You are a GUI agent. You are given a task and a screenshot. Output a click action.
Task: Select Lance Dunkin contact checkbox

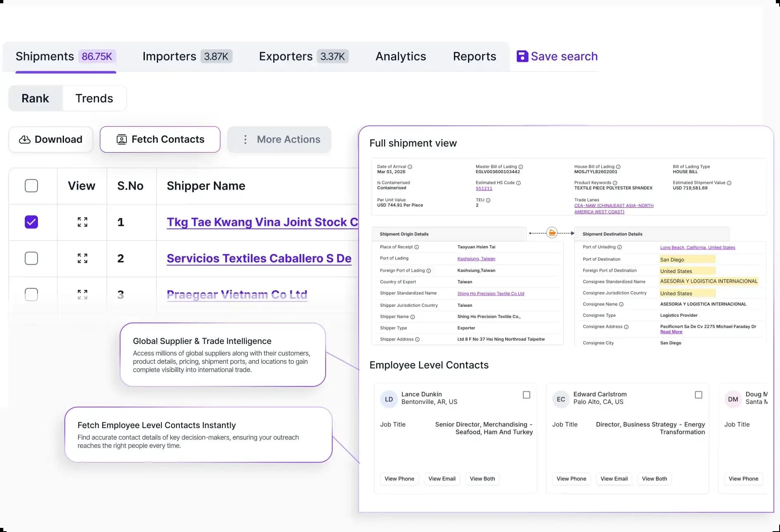(x=526, y=395)
